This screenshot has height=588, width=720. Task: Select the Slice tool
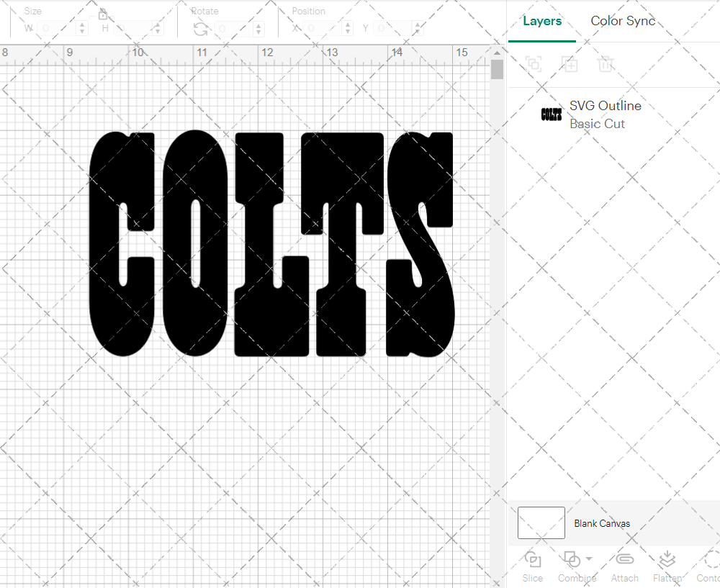coord(532,567)
